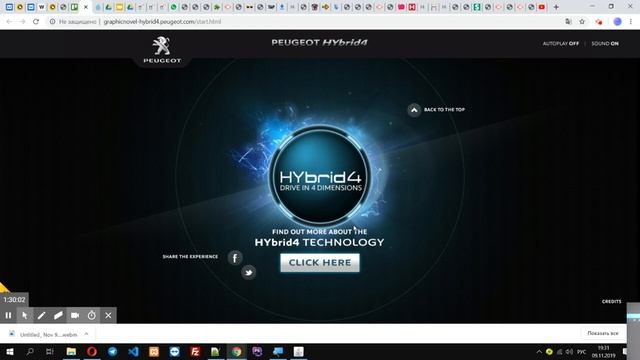Show hidden system tray icons
The image size is (640, 360).
539,351
